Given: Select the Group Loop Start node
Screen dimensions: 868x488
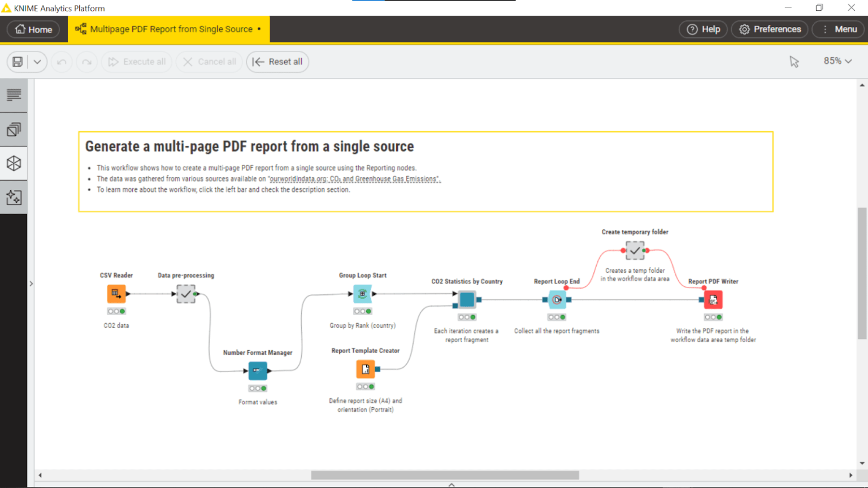Looking at the screenshot, I should pyautogui.click(x=363, y=294).
